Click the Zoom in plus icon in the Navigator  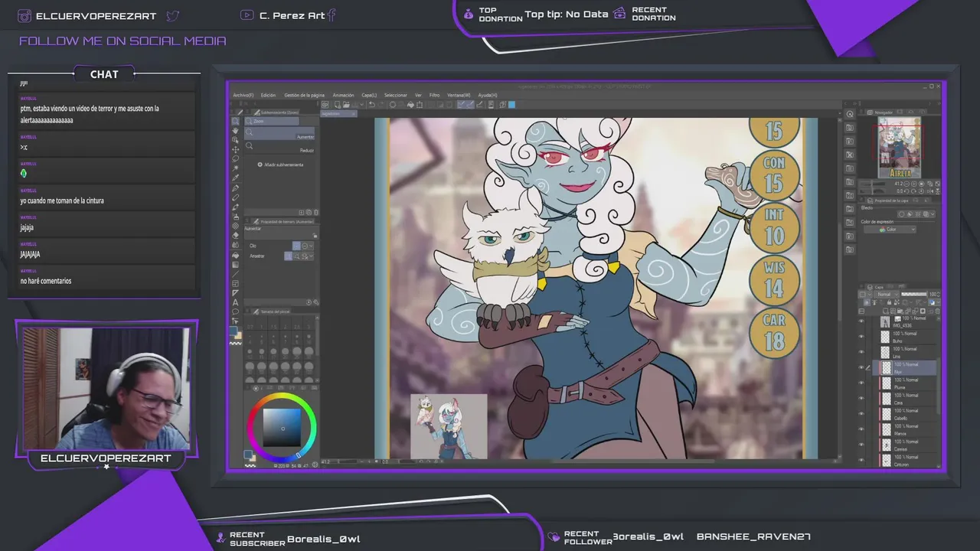point(914,184)
